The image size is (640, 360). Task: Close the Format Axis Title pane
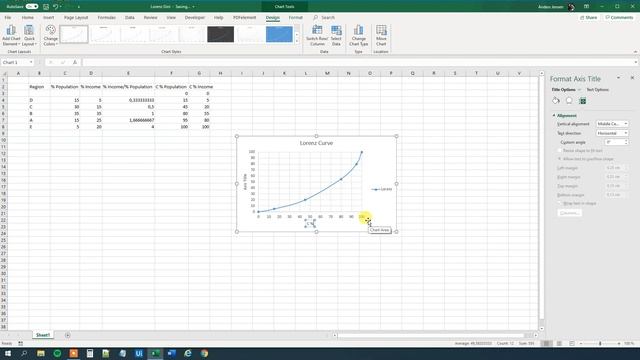coord(632,78)
